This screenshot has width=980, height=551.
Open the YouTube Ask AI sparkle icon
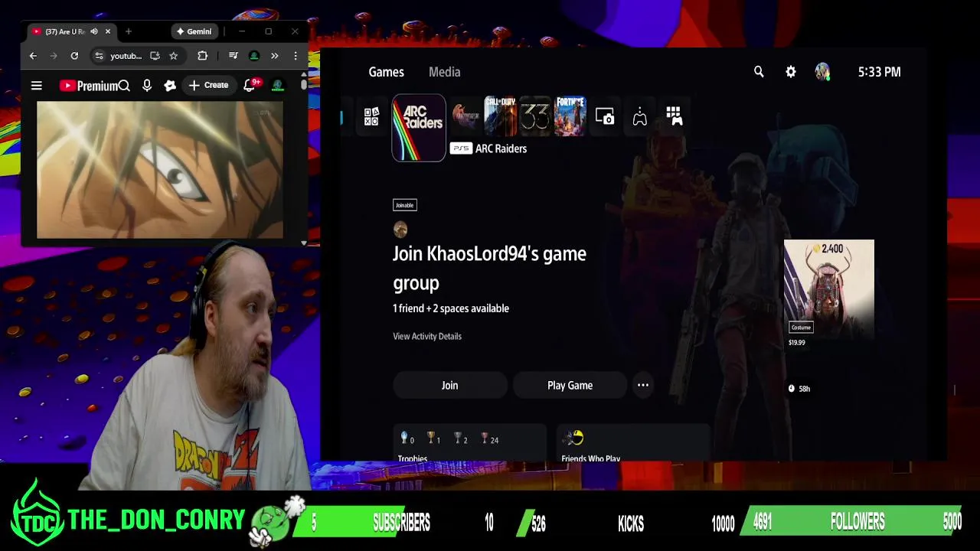[170, 86]
